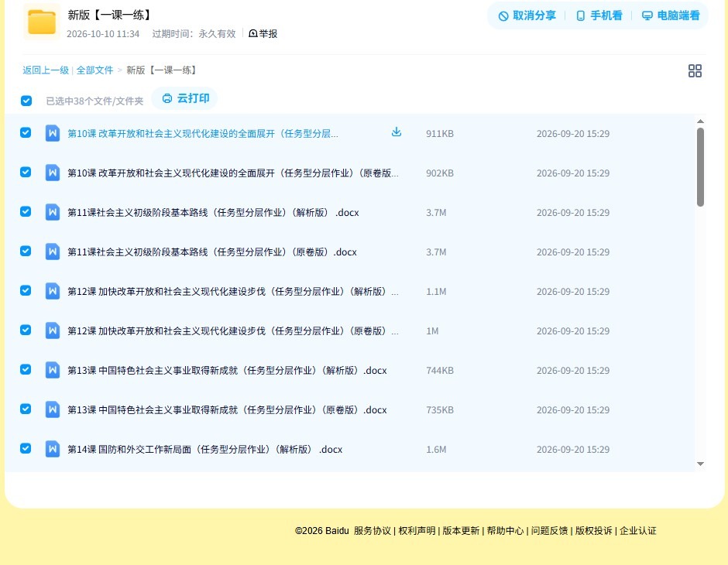Viewport: 728px width, 565px height.
Task: Toggle the select-all checkbox beside 已选中38个文件
Action: point(26,101)
